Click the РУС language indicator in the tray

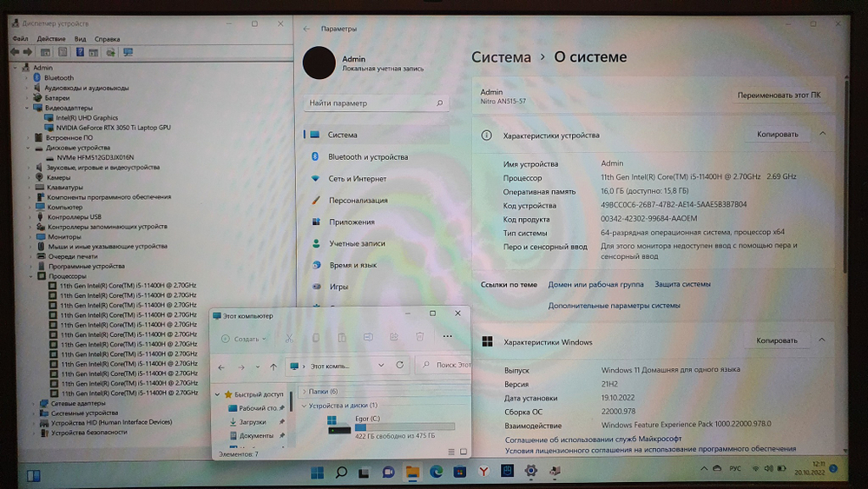(735, 468)
